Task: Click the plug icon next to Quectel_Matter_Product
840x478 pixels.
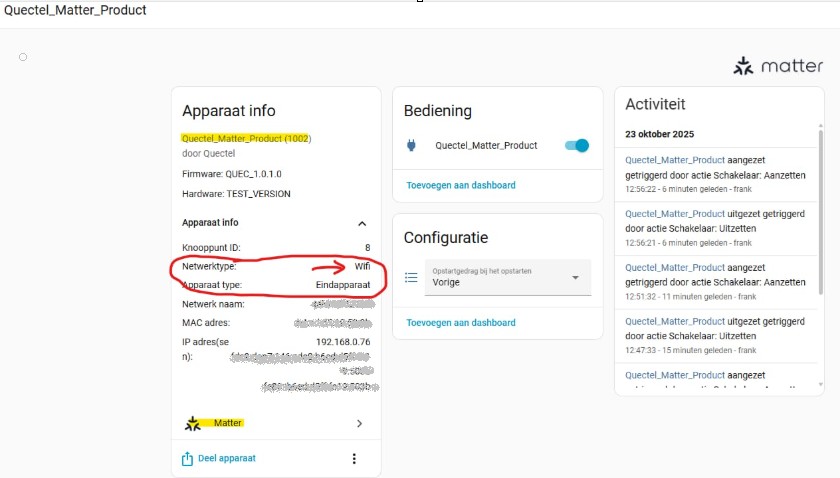Action: [x=411, y=146]
